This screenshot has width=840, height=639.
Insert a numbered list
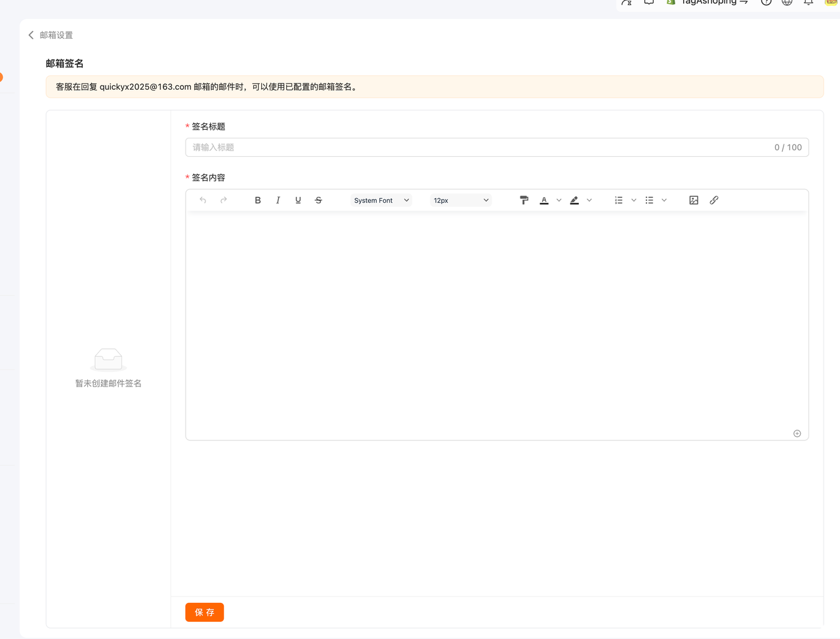click(x=619, y=200)
